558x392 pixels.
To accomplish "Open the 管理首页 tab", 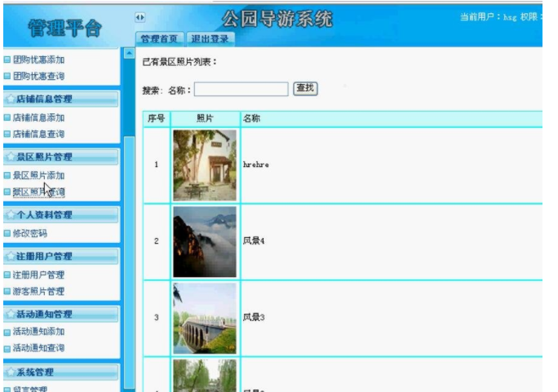I will click(159, 39).
